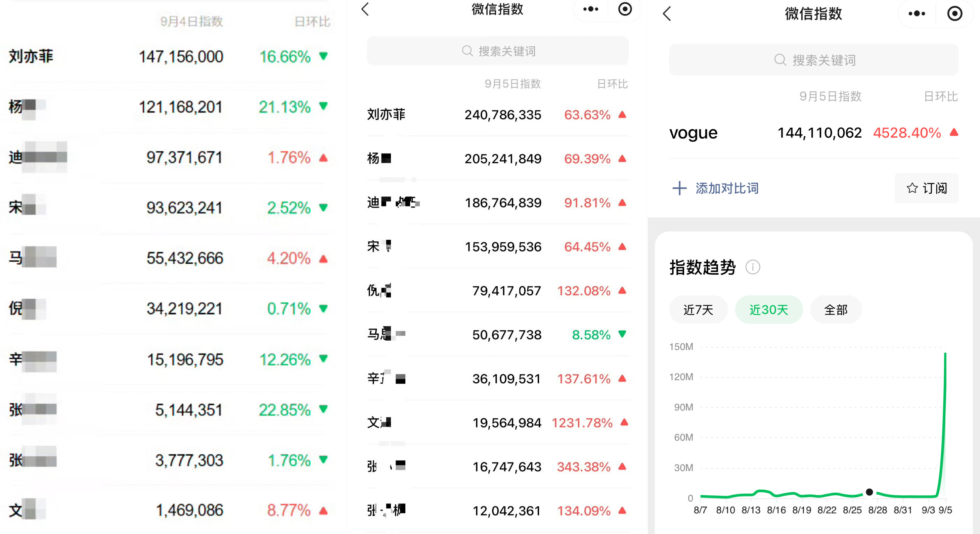This screenshot has height=534, width=980.
Task: Tap the plus icon next to 添加对比词
Action: coord(679,188)
